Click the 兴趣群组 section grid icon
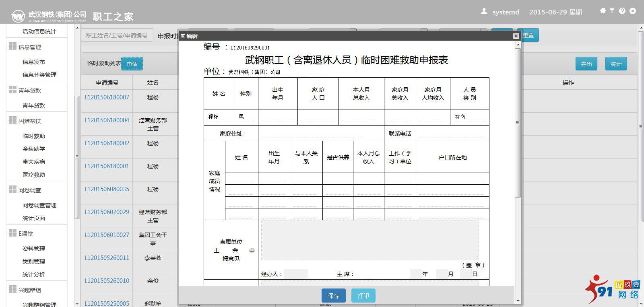644x307 pixels. click(x=12, y=289)
